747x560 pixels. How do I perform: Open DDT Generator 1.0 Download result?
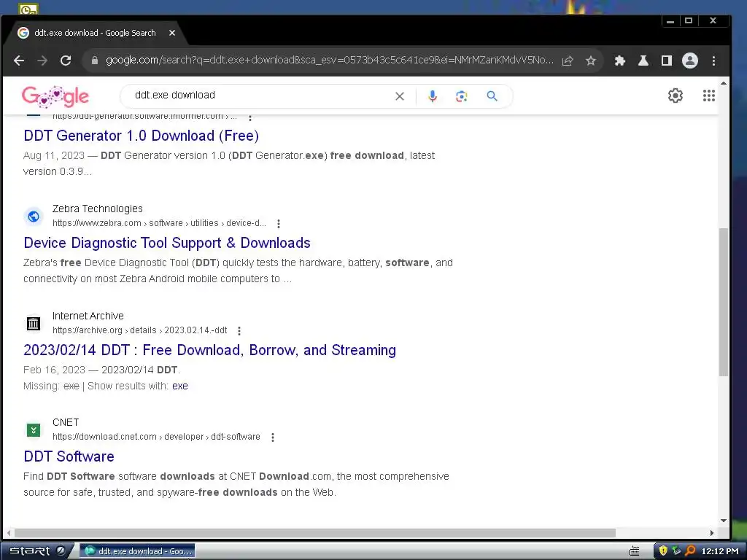click(141, 136)
